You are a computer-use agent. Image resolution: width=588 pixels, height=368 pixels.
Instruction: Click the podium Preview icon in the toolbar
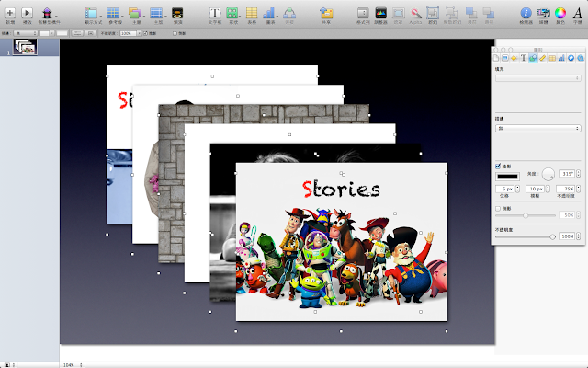tap(177, 13)
